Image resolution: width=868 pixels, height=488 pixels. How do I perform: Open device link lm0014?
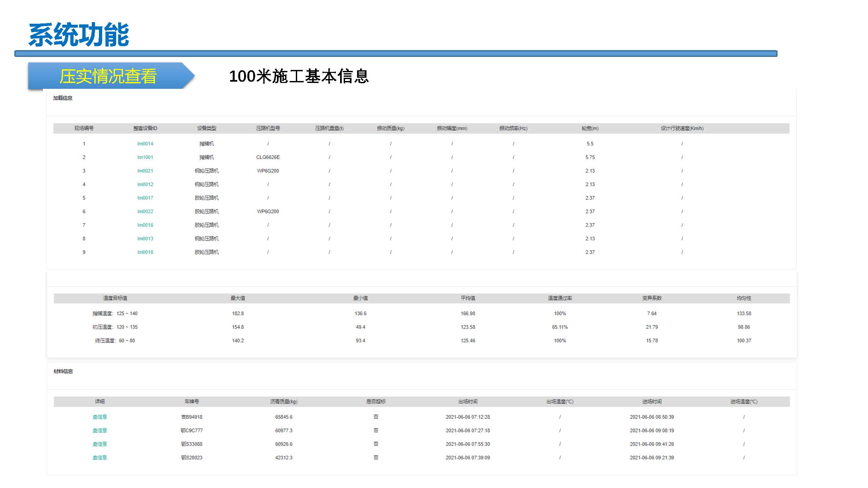pos(145,144)
